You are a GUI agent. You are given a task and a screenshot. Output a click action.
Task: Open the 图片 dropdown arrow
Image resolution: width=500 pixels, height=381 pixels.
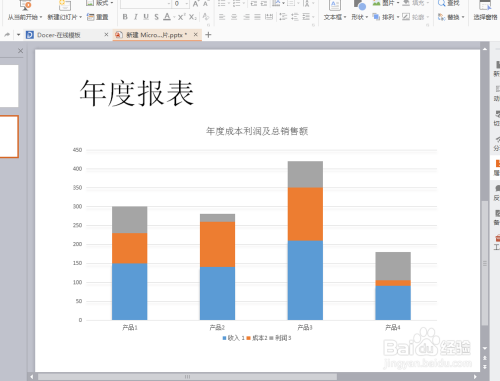pos(398,3)
